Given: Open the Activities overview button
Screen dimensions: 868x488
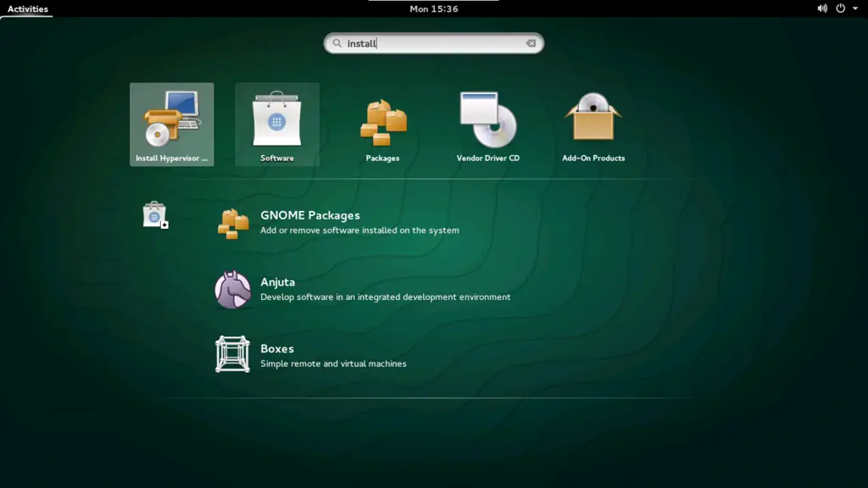Looking at the screenshot, I should coord(28,8).
